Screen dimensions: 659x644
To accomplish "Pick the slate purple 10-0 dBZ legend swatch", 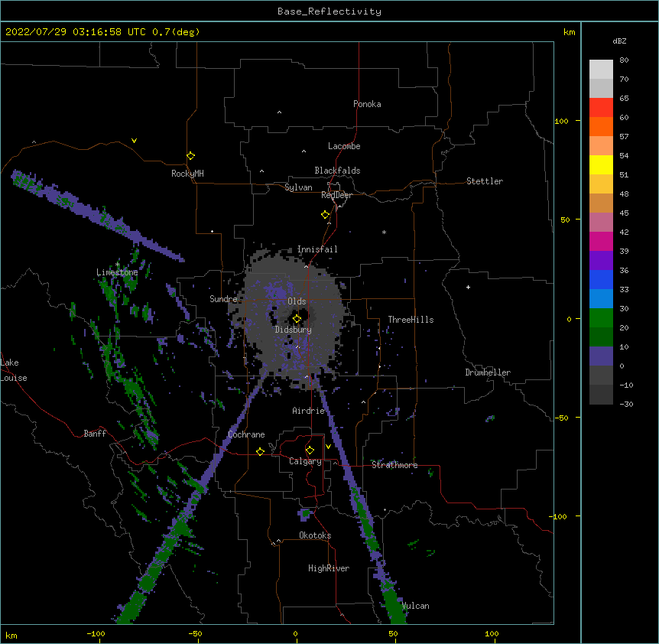I will [601, 356].
